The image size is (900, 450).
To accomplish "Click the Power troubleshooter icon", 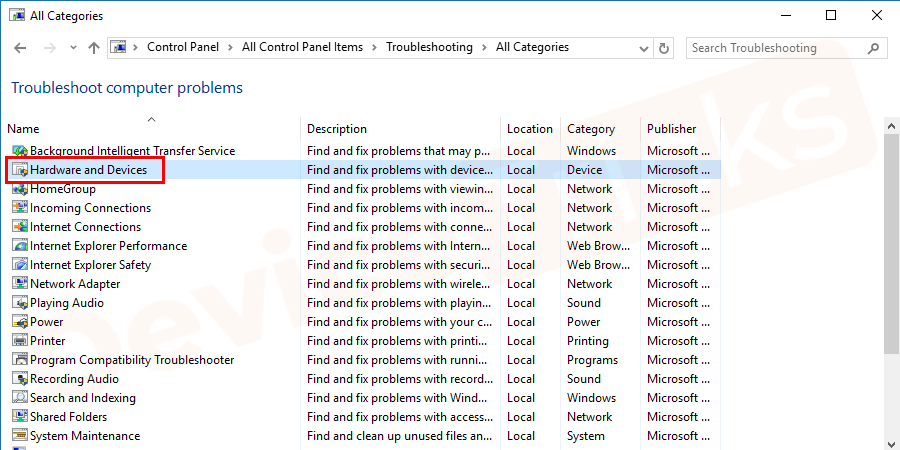I will (x=20, y=322).
